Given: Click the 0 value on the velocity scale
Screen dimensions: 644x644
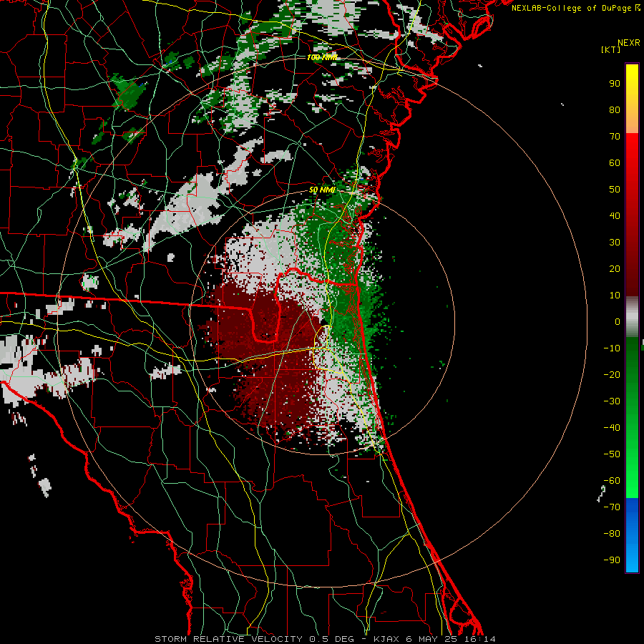Looking at the screenshot, I should (x=618, y=321).
